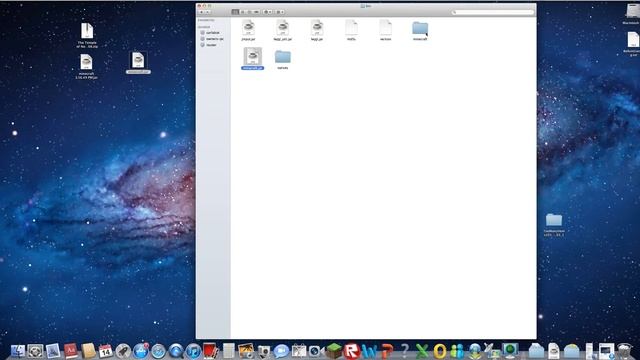Open QuickTime Player from the Dock
This screenshot has width=640, height=360.
176,351
